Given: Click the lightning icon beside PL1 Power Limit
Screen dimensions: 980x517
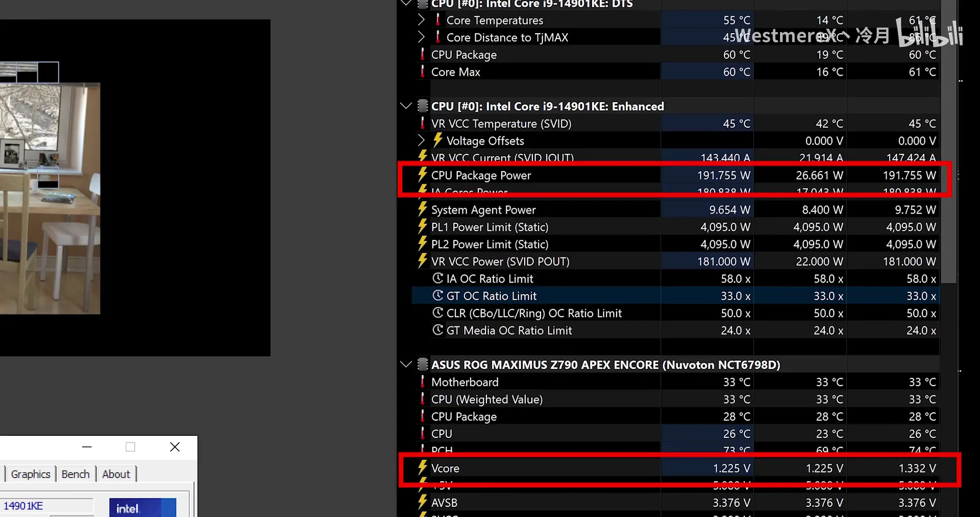Looking at the screenshot, I should (x=422, y=226).
